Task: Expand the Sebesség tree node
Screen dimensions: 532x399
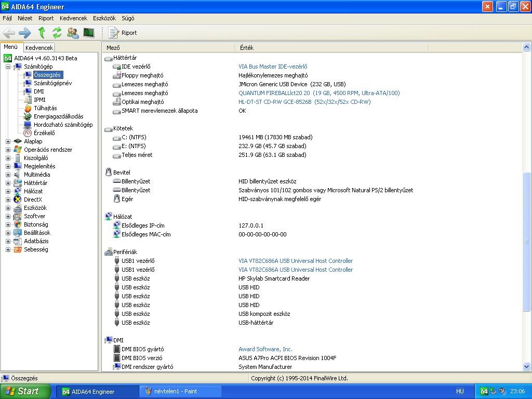Action: (x=8, y=250)
